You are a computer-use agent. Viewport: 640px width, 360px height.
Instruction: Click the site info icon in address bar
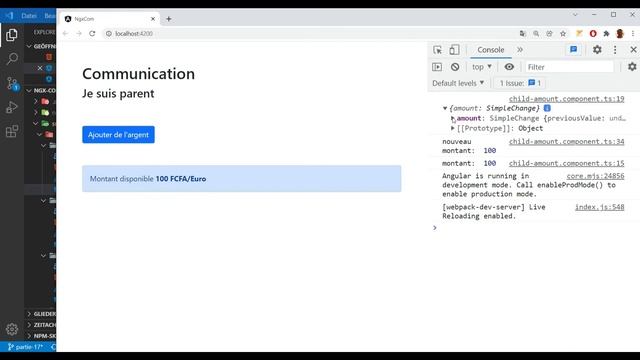coord(109,33)
